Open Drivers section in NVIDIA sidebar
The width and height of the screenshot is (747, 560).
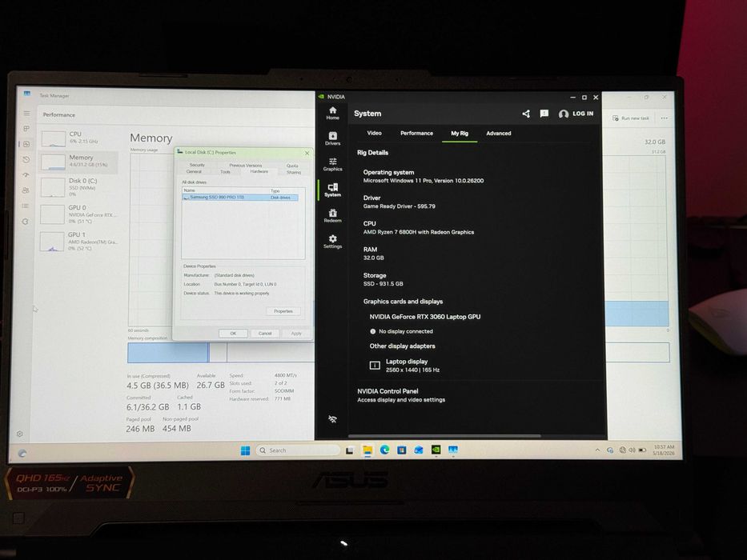[332, 138]
